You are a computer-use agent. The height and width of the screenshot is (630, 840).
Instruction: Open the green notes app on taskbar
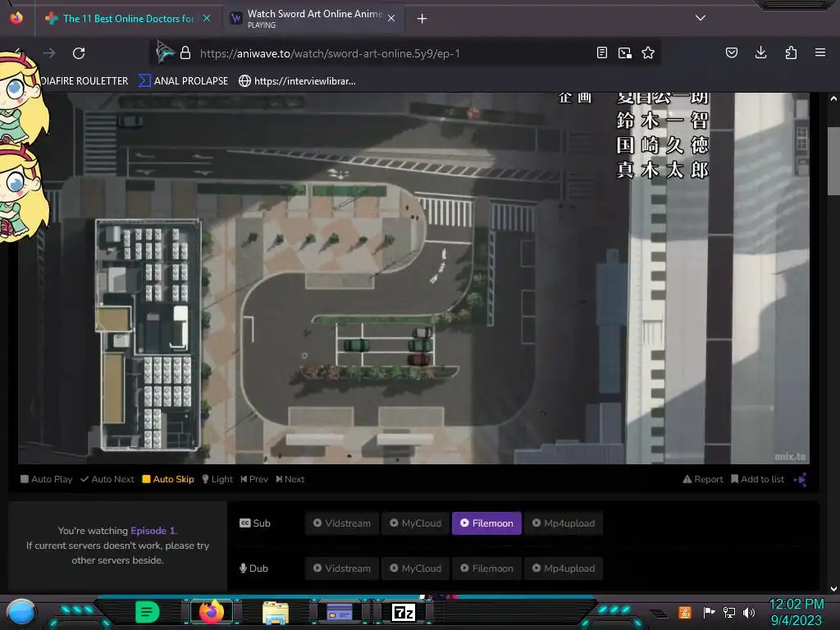148,612
